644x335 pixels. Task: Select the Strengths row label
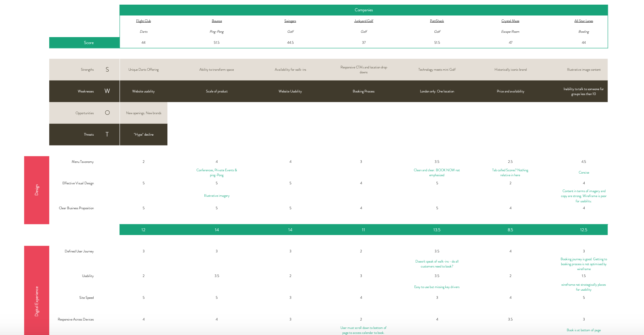pos(87,70)
